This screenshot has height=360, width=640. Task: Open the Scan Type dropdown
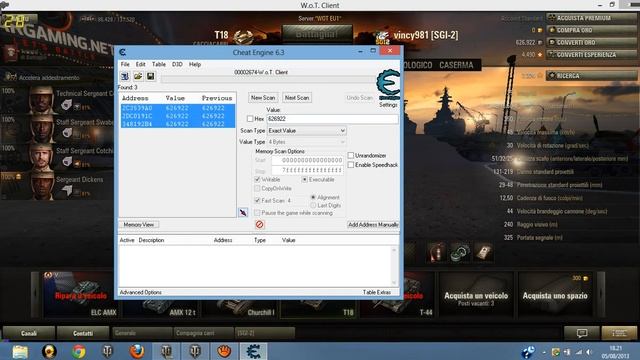307,131
